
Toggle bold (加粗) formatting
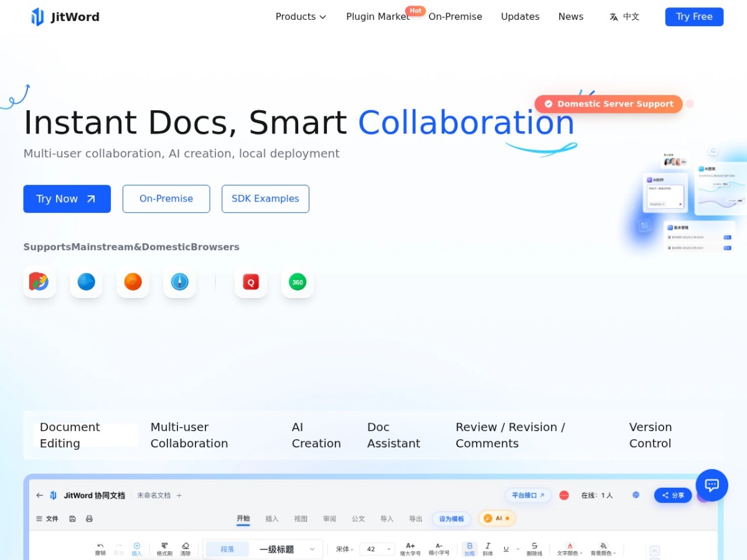[x=469, y=549]
